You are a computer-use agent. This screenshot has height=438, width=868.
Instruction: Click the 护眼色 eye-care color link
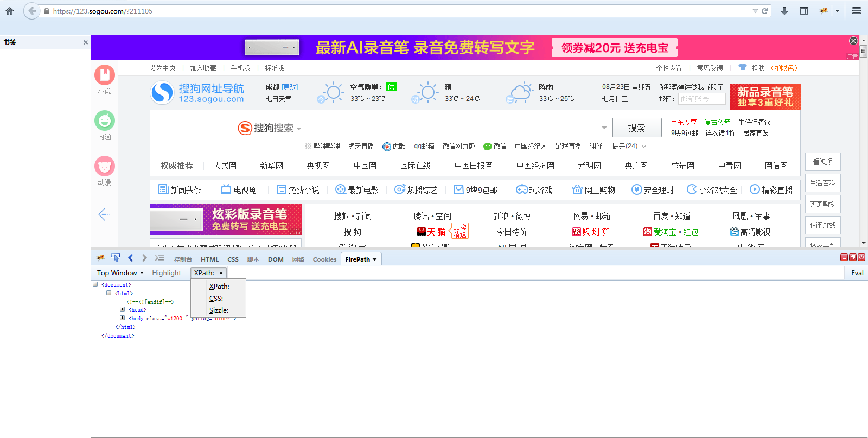(784, 68)
